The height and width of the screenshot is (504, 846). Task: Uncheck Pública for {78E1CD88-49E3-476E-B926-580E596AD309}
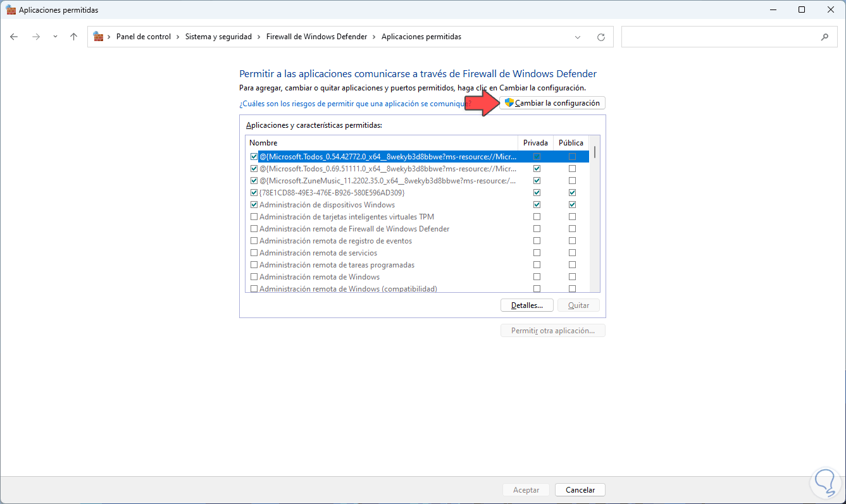click(x=572, y=193)
